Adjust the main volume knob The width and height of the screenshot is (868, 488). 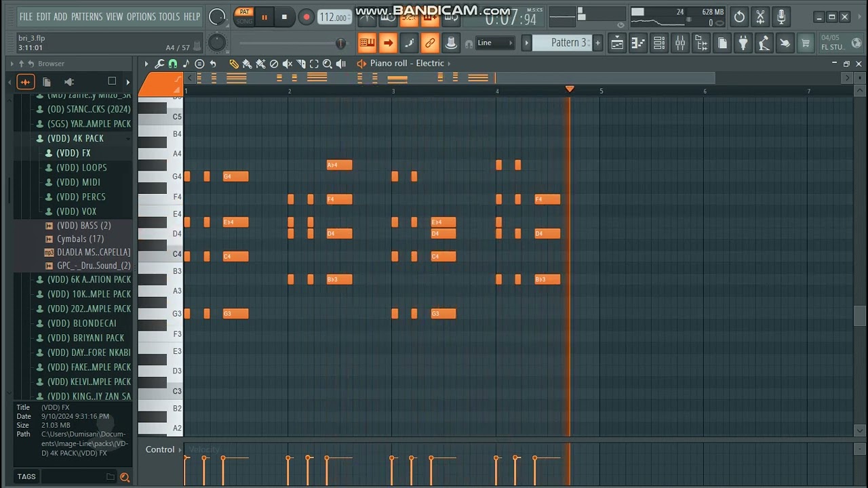(x=217, y=17)
